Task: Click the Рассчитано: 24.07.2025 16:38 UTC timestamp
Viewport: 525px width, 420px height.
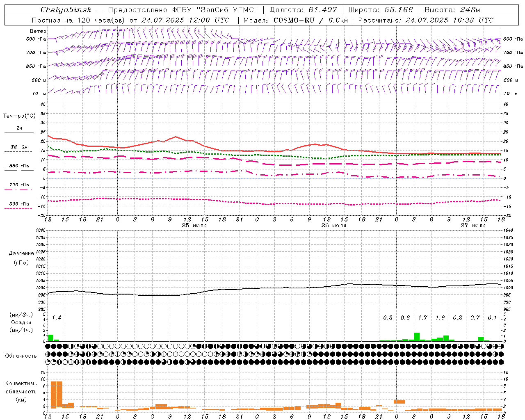Action: pyautogui.click(x=426, y=20)
